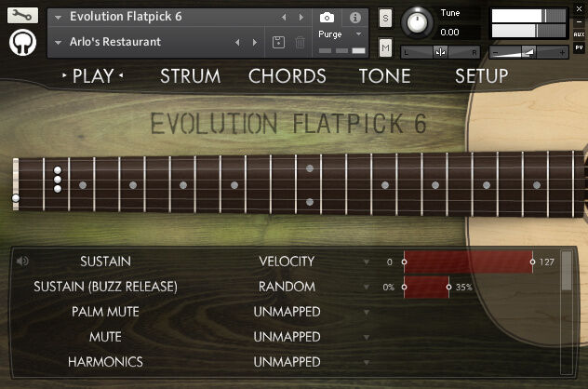Click the Purge label
Screen dimensions: 588x389
pos(330,34)
